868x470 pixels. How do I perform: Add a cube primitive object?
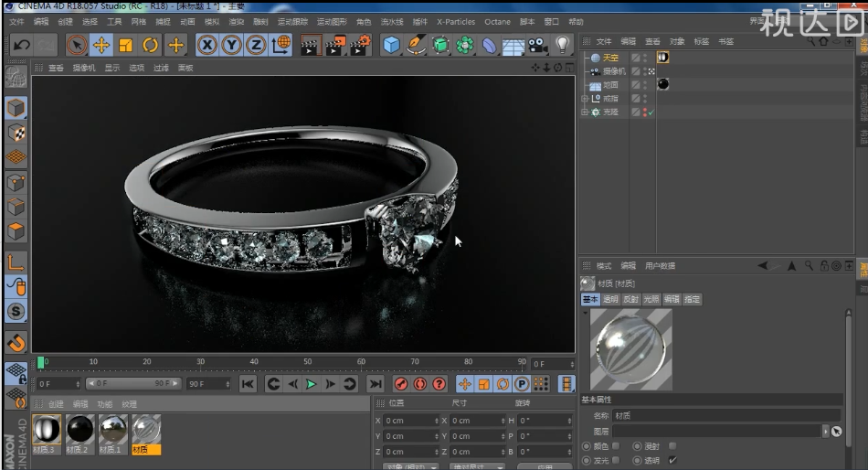(391, 45)
